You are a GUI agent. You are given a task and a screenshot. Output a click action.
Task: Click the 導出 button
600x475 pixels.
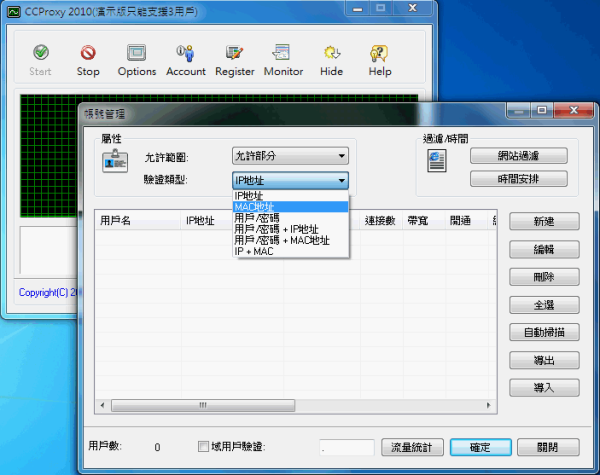point(544,360)
